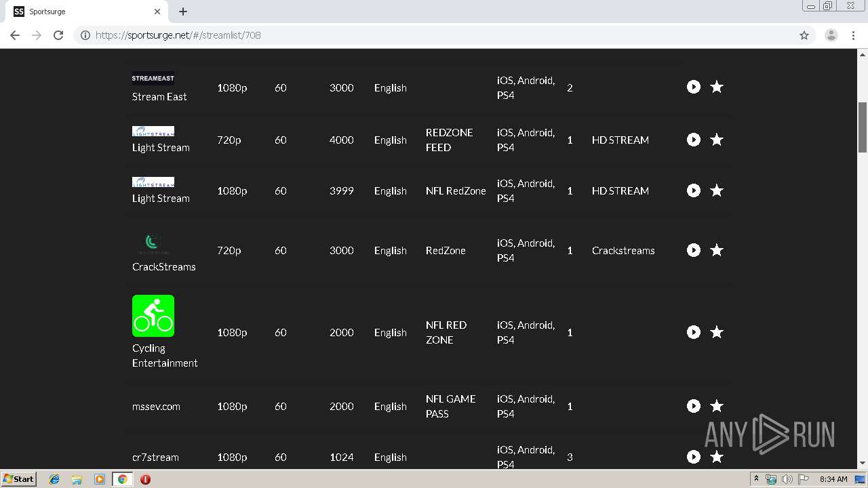Star the Light Stream 720p stream
Screen dimensions: 868x488
click(717, 140)
